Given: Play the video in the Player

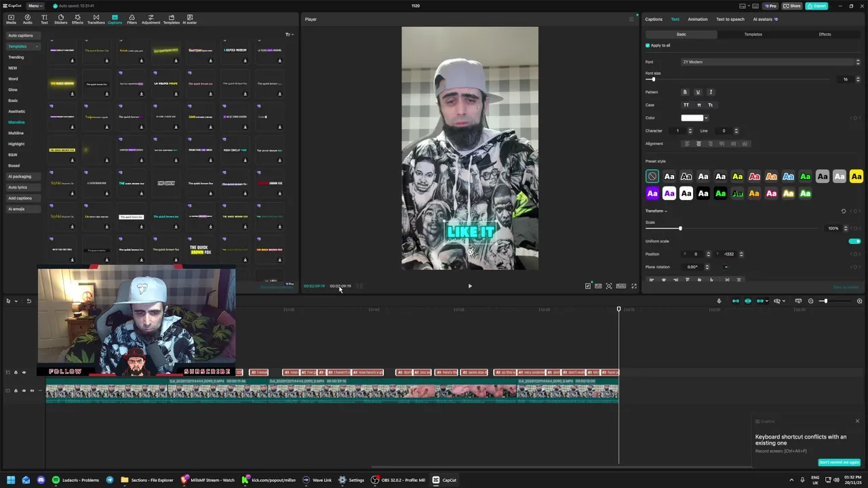Looking at the screenshot, I should 470,286.
